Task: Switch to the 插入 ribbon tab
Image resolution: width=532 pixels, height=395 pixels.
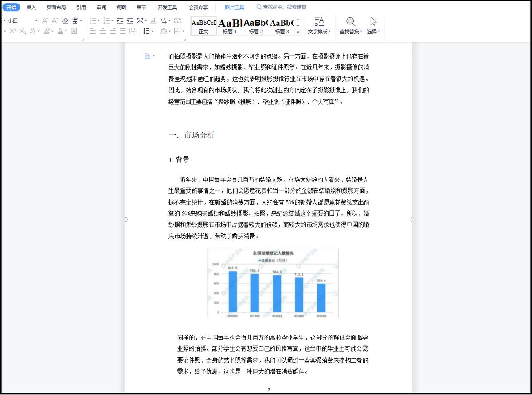Action: (31, 7)
